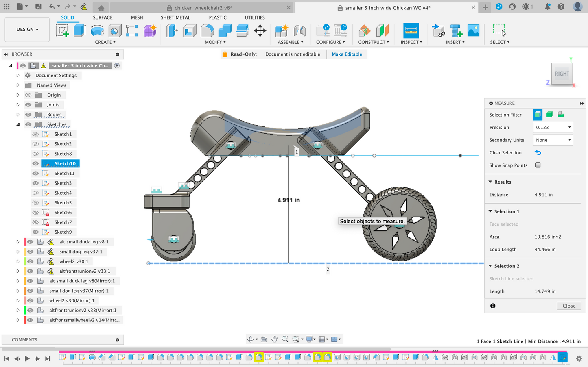Click the Measure icon under Inspect
The width and height of the screenshot is (588, 367).
coord(411,30)
